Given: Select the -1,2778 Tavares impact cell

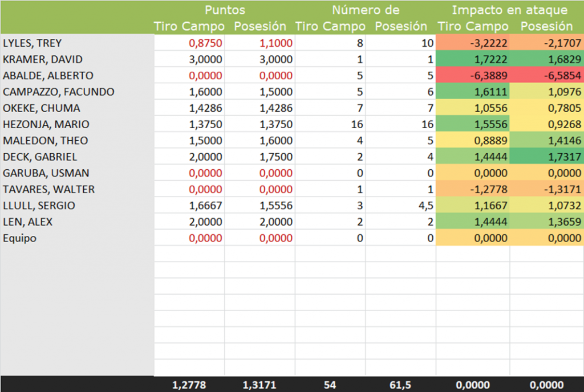Looking at the screenshot, I should 473,189.
